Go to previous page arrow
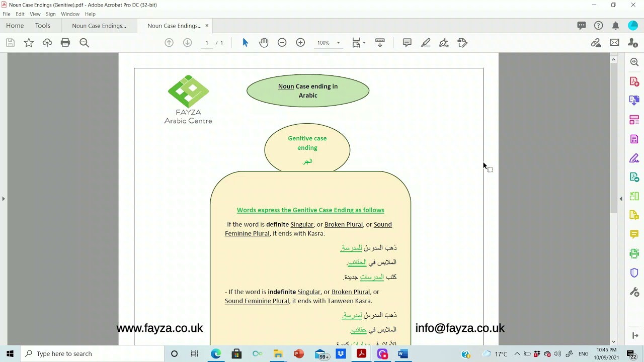The image size is (644, 362). 169,43
